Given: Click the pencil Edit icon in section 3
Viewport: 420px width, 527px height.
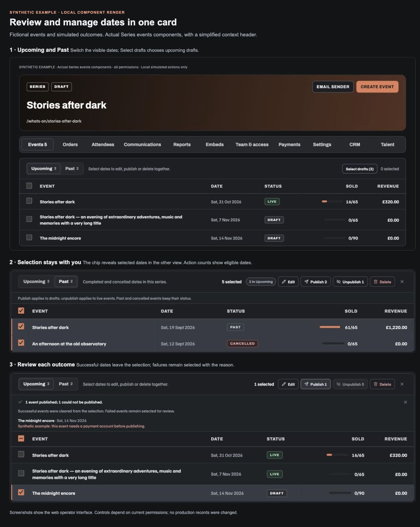Looking at the screenshot, I should (284, 384).
